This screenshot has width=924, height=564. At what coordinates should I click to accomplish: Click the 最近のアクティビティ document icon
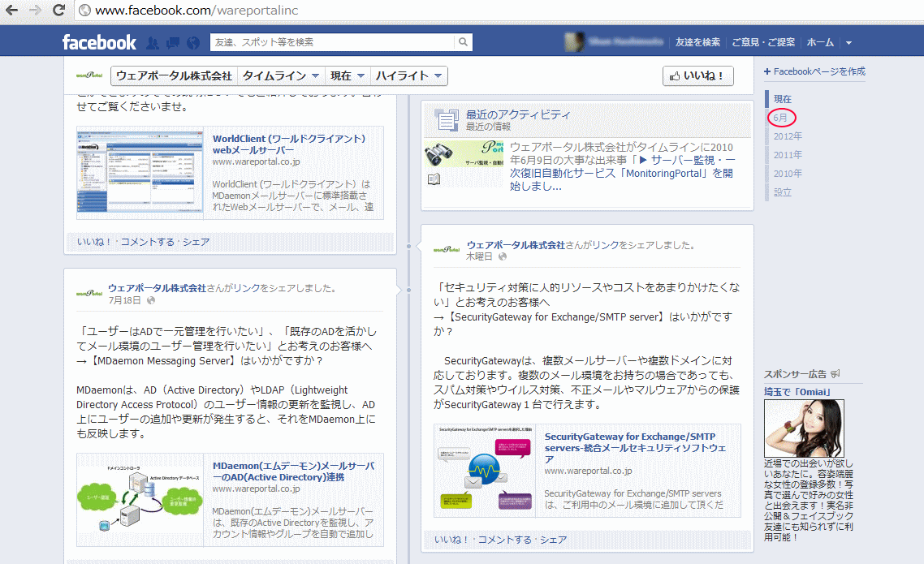click(x=446, y=119)
